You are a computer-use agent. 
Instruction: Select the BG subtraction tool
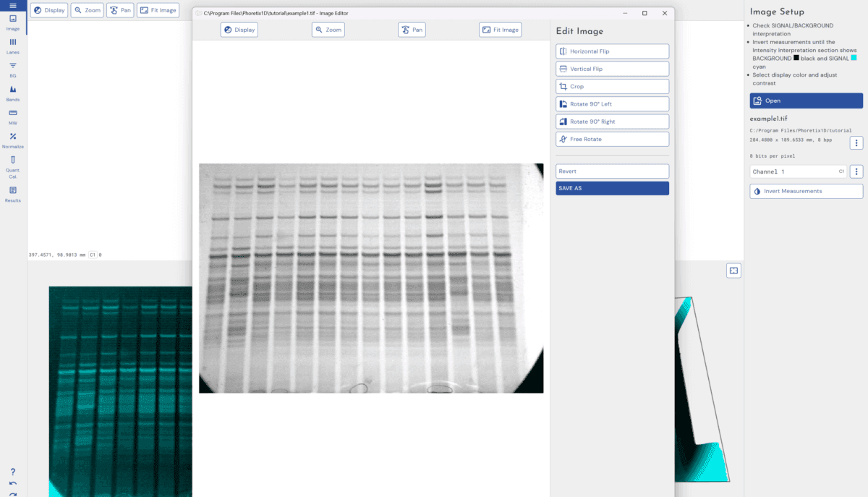click(x=12, y=69)
